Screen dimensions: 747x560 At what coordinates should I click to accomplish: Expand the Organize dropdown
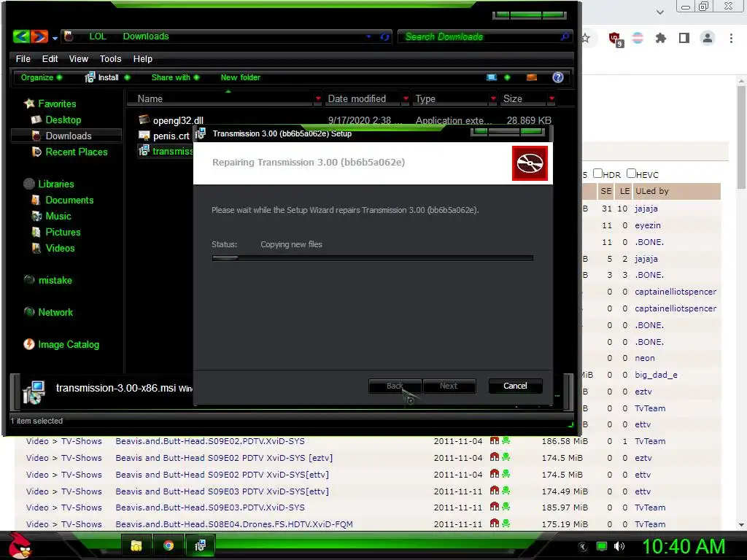[41, 77]
